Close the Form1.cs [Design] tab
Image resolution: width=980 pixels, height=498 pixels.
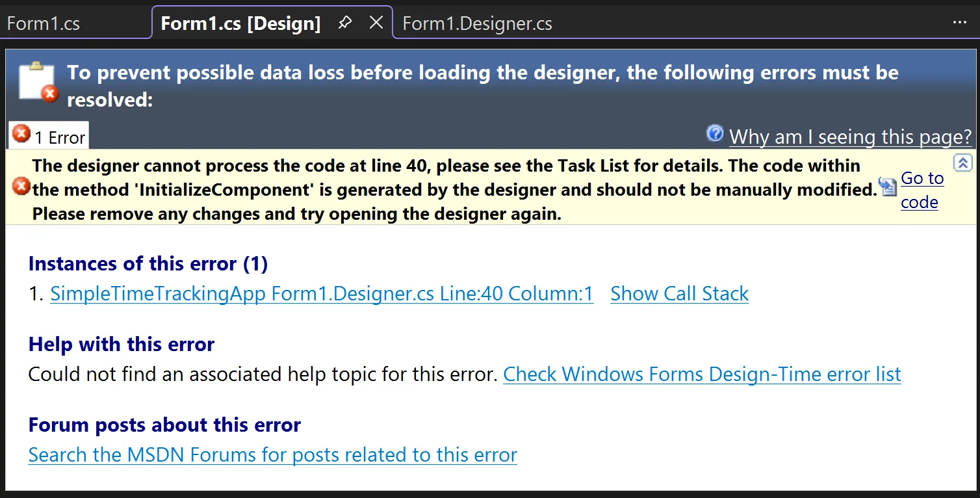click(376, 21)
